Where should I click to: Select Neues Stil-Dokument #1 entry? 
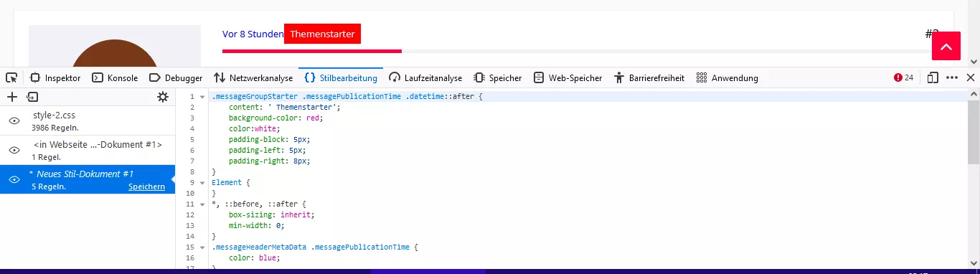tap(88, 179)
